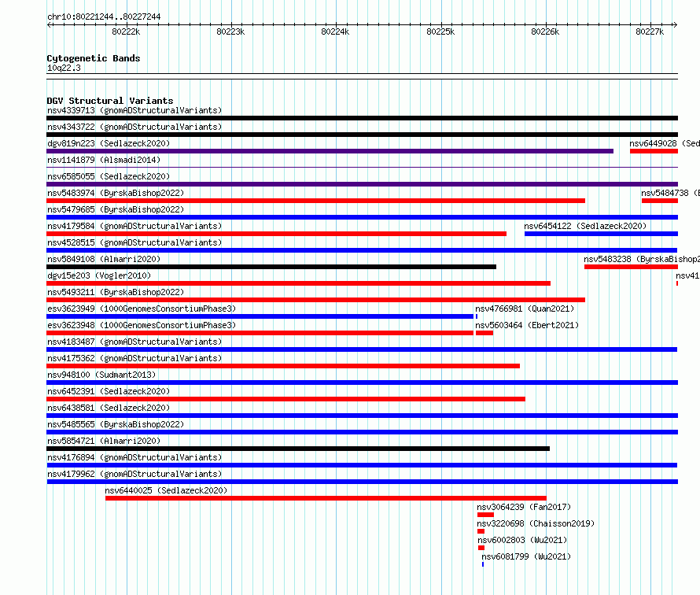Click the nsv6449028 red bar
700x595 pixels.
[x=654, y=151]
